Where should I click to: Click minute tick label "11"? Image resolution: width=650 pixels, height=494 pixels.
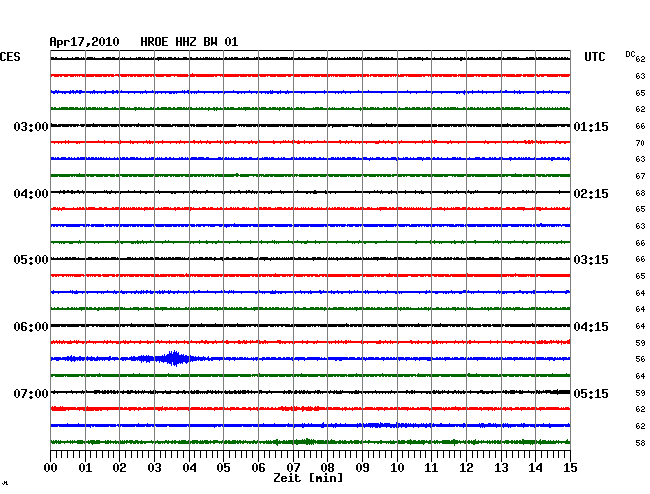(432, 467)
